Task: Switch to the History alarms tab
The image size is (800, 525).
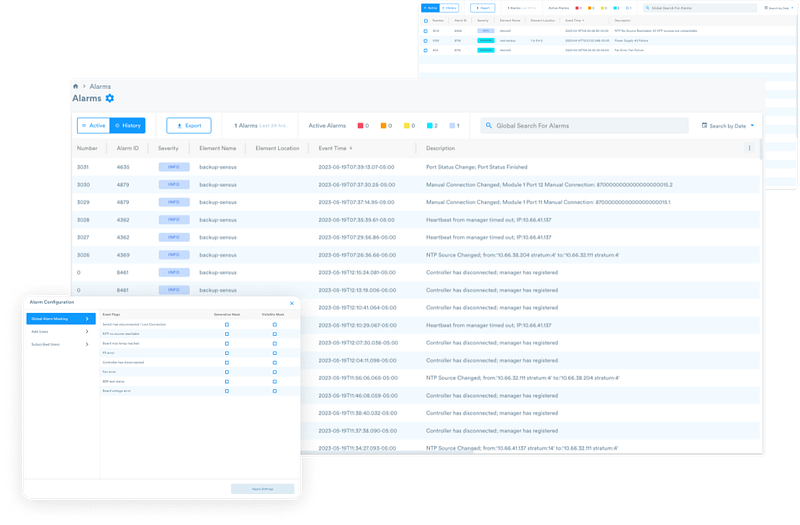Action: coord(129,126)
